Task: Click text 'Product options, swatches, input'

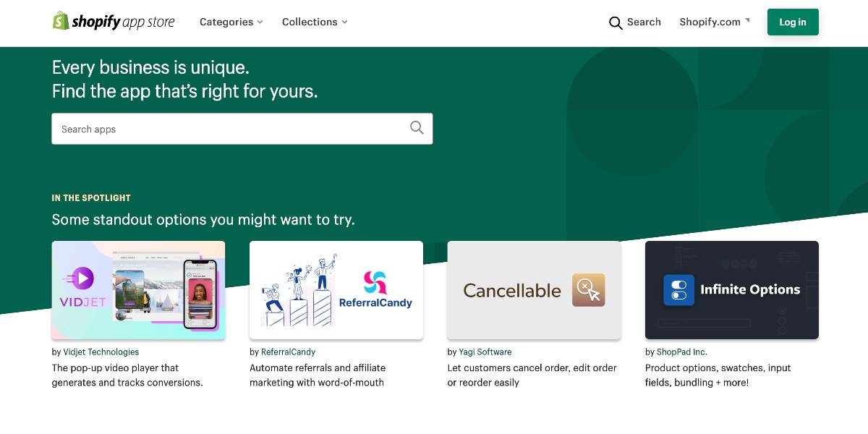Action: click(x=718, y=367)
